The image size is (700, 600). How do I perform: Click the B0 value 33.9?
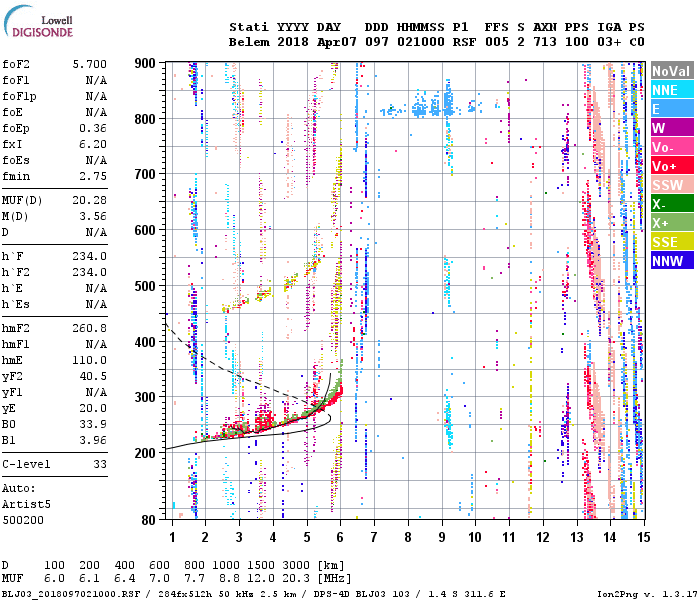[93, 425]
